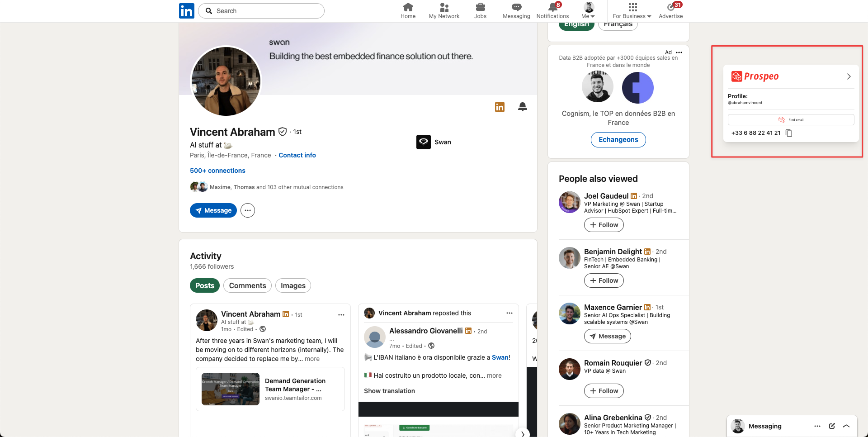Click the LinkedIn search field

[262, 11]
